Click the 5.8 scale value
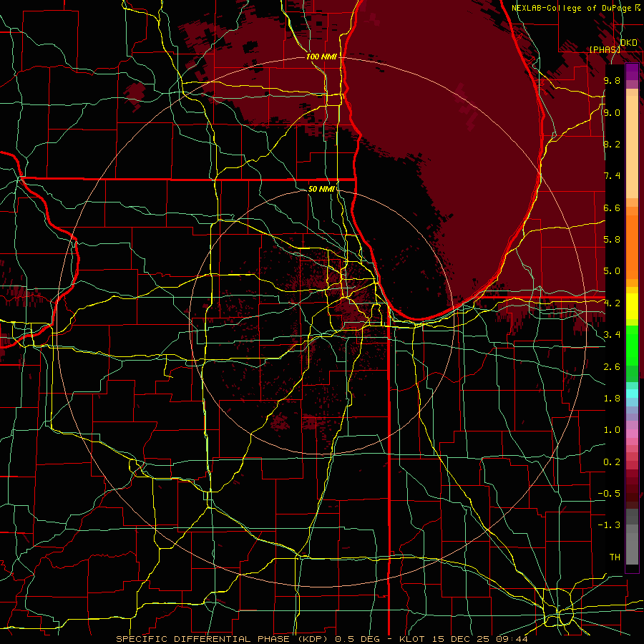The image size is (644, 644). (x=612, y=240)
